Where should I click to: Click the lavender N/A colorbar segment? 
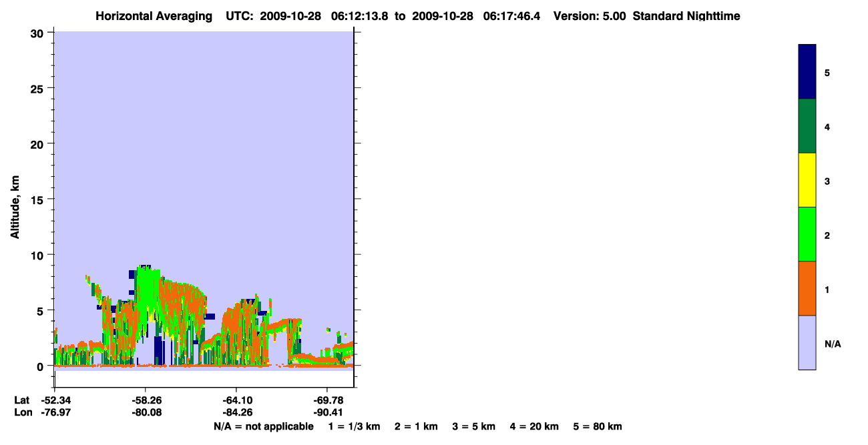coord(807,342)
